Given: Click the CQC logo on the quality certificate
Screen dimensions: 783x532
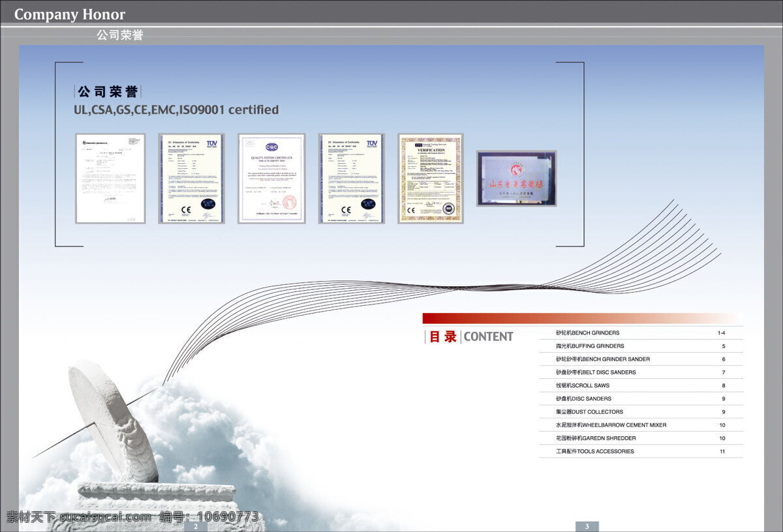Looking at the screenshot, I should click(x=271, y=147).
